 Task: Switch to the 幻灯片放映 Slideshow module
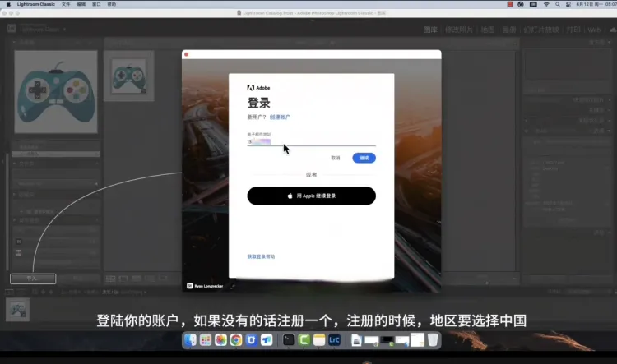pyautogui.click(x=541, y=30)
